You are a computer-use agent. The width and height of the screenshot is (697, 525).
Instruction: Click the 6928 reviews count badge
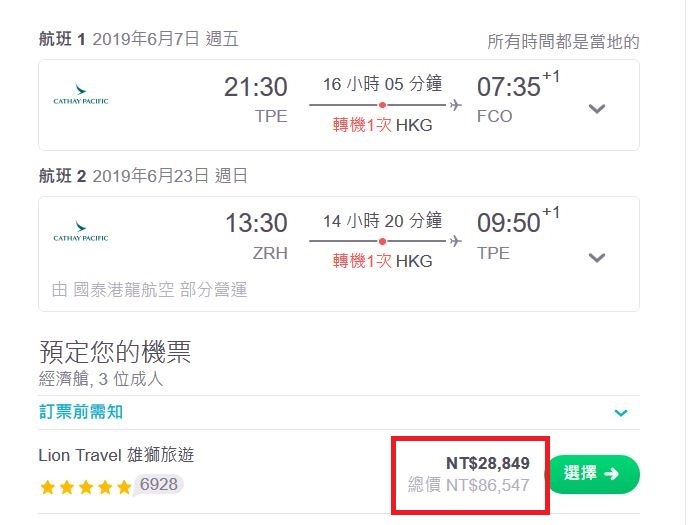pyautogui.click(x=158, y=485)
